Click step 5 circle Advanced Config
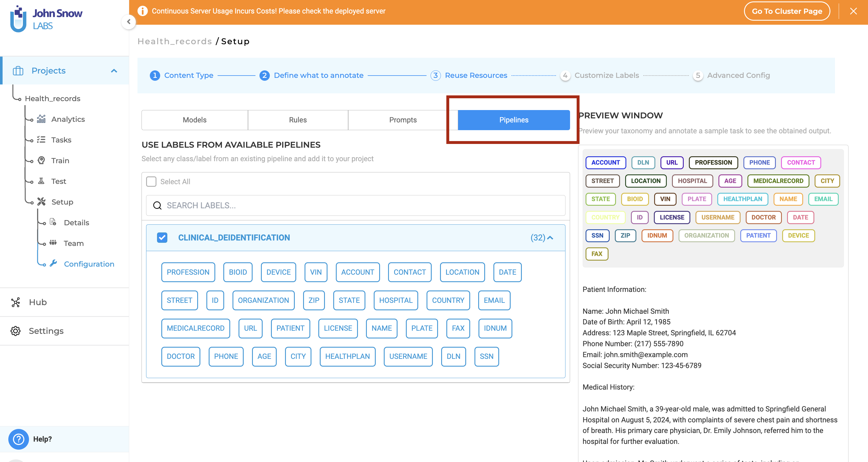868x462 pixels. pyautogui.click(x=698, y=75)
